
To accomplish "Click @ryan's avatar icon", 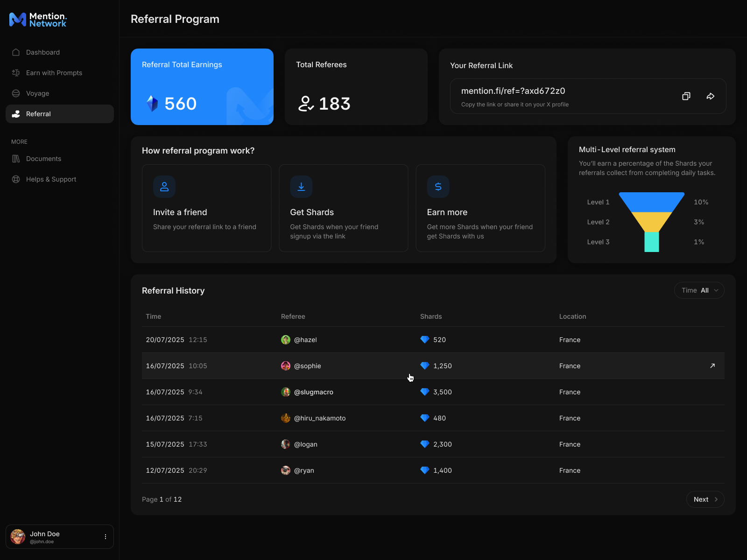I will click(x=286, y=470).
